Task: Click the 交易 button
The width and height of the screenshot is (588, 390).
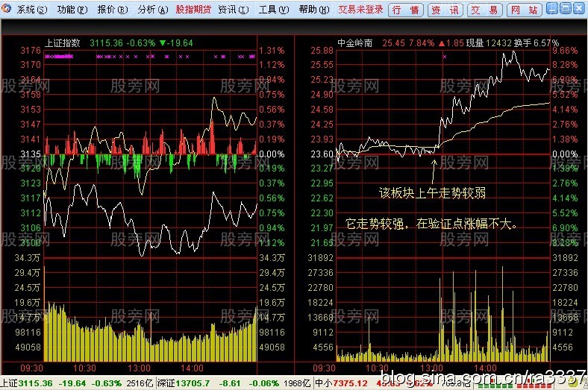Action: point(484,10)
